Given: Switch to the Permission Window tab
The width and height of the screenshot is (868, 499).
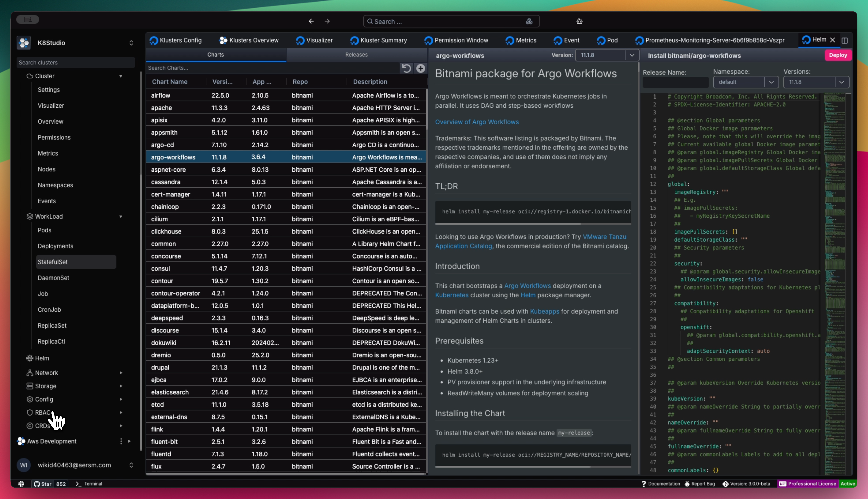Looking at the screenshot, I should coord(456,40).
